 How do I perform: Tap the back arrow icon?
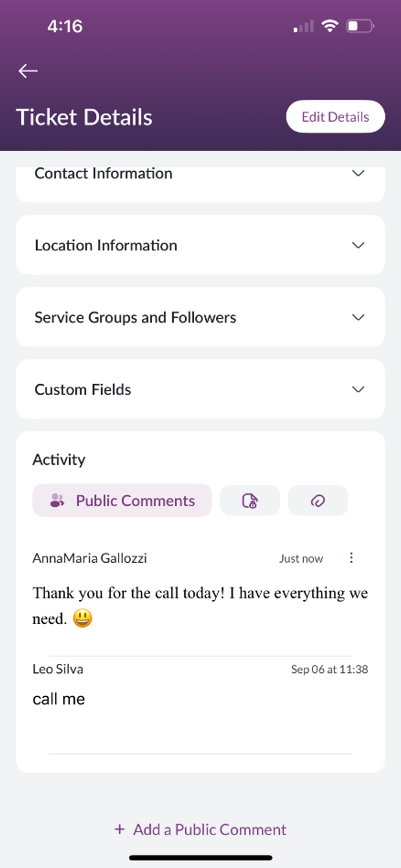28,71
